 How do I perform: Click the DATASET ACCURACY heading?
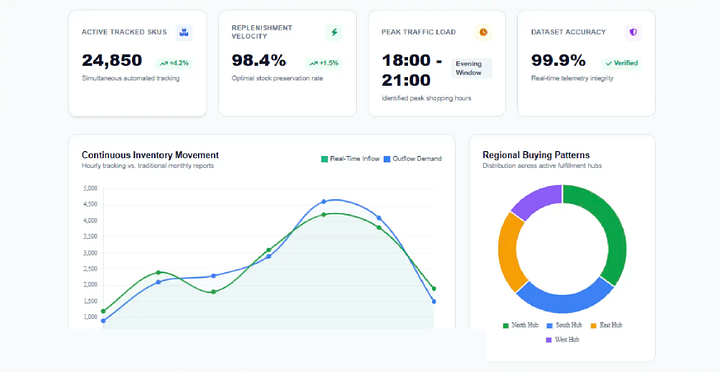click(x=568, y=32)
